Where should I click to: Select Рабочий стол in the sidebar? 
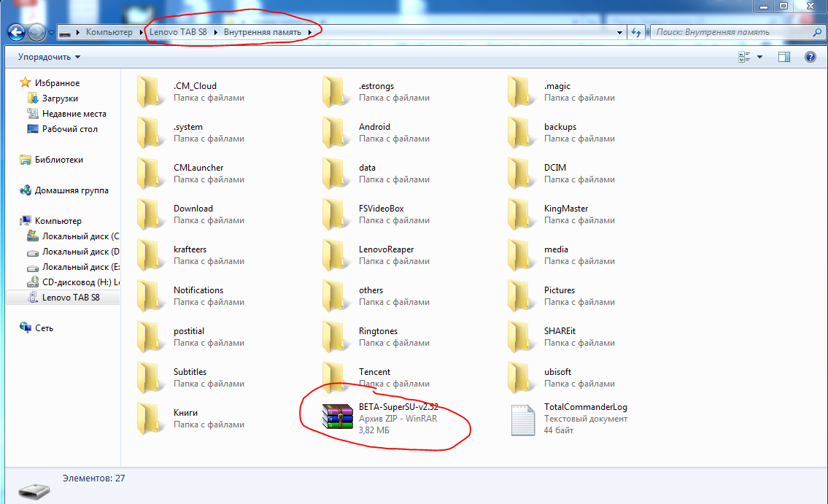pyautogui.click(x=69, y=129)
